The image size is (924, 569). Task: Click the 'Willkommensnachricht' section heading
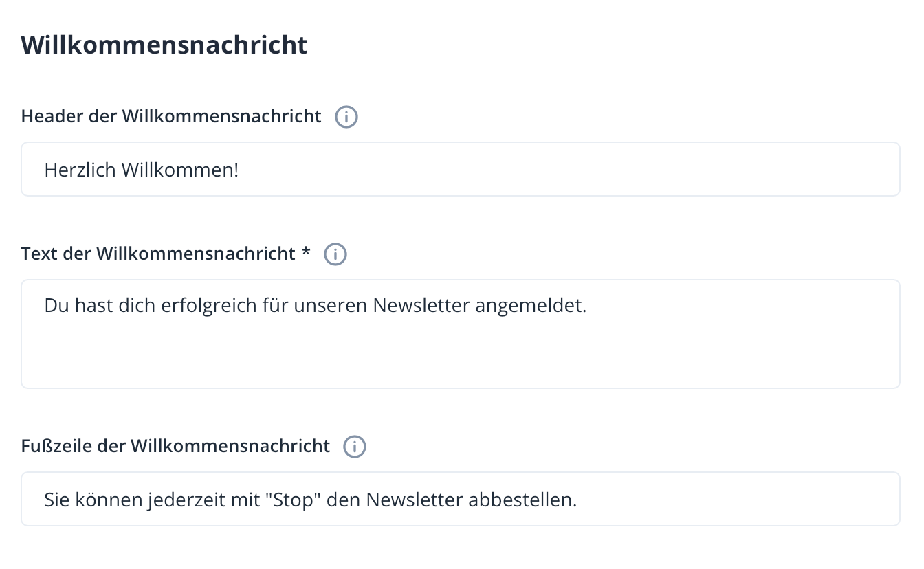(x=164, y=45)
